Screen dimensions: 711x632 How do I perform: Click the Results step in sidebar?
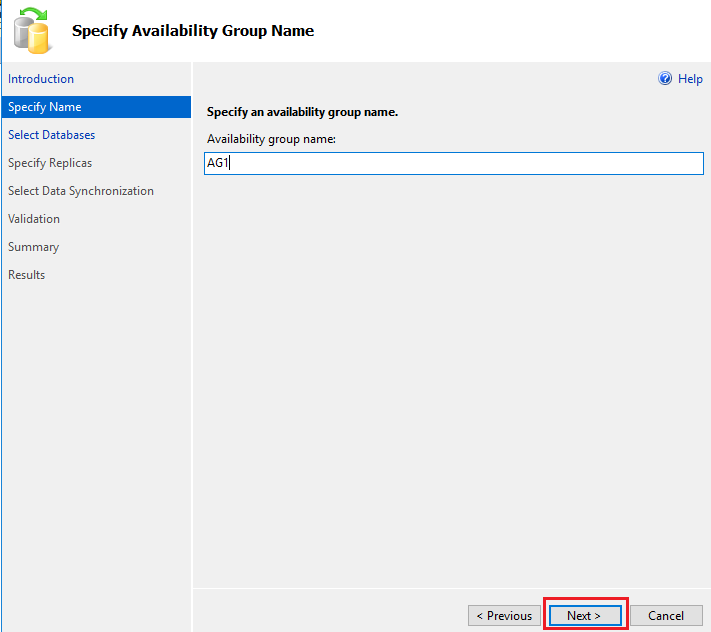(27, 275)
